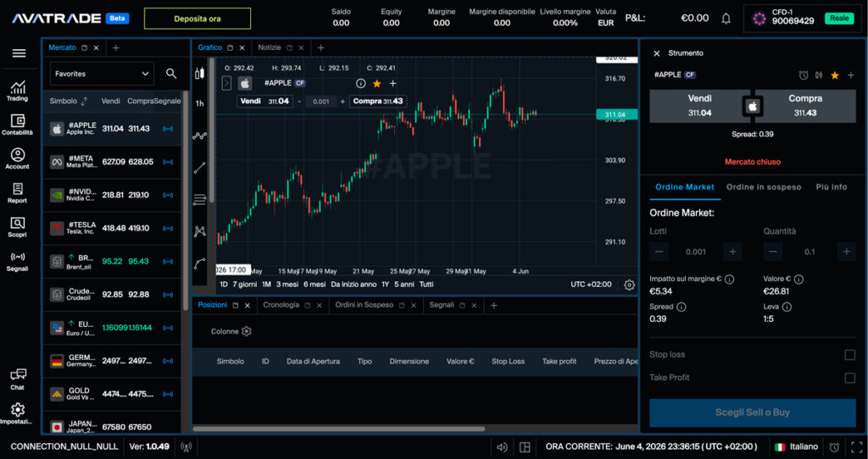Open the Favorites dropdown
The width and height of the screenshot is (868, 459).
(102, 74)
